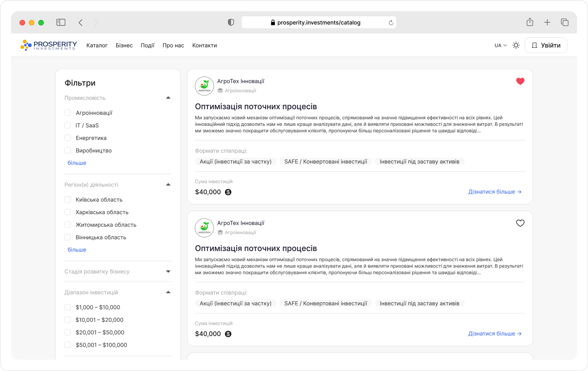Click the AgroTech logo on the first card

204,86
